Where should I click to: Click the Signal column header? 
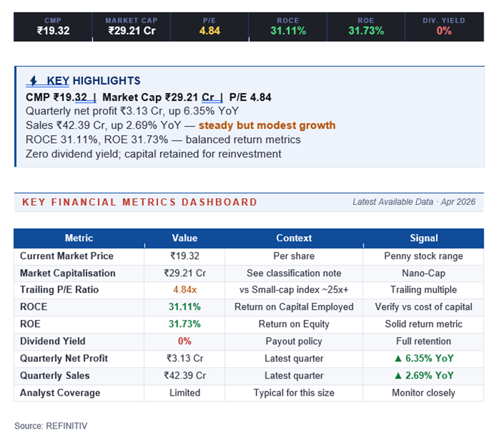(x=423, y=238)
